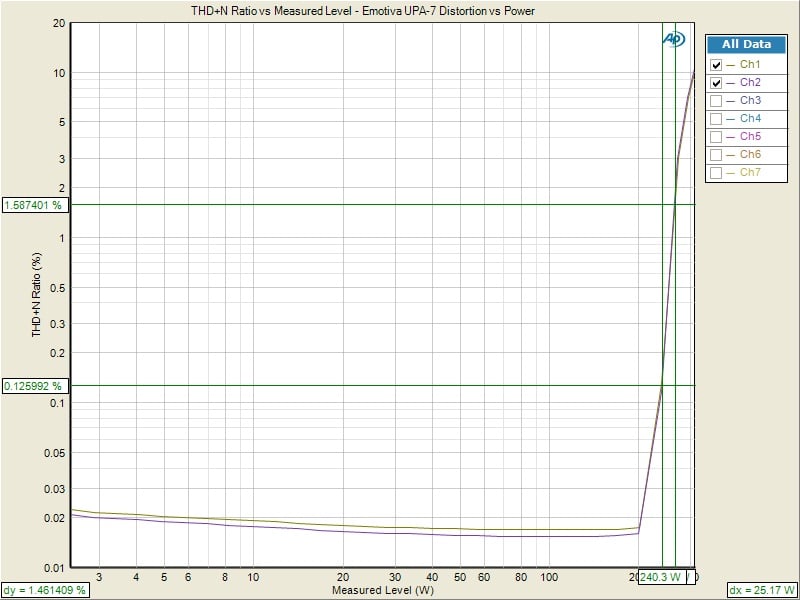Screen dimensions: 800x600
Task: Enable the Ch6 checkbox
Action: click(716, 155)
